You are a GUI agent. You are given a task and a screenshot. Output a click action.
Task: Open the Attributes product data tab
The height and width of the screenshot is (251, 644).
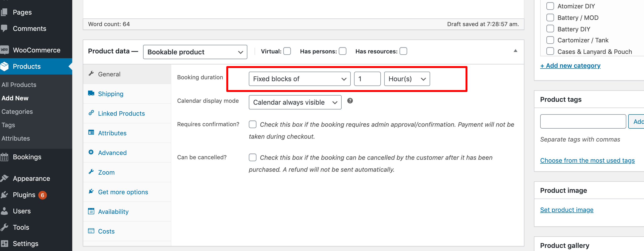tap(127, 133)
